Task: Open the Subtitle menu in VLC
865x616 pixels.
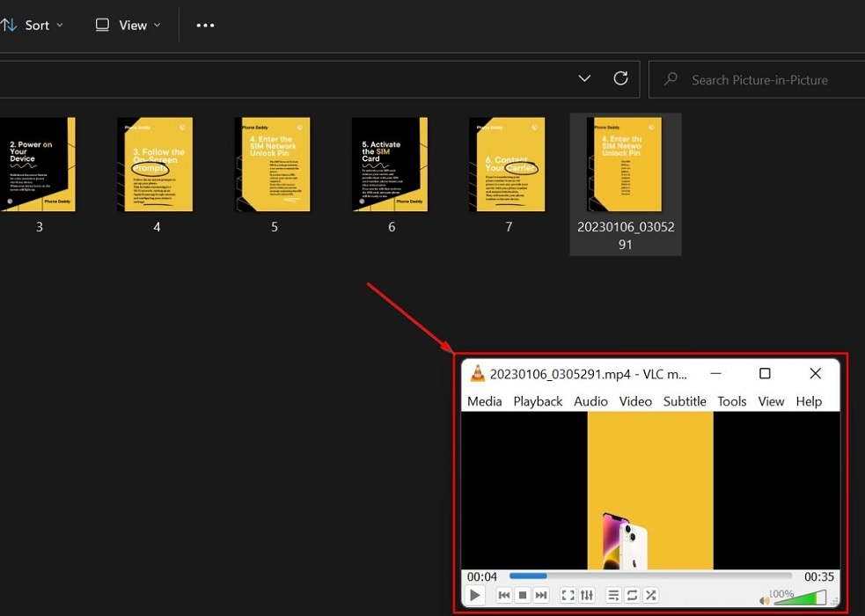Action: (684, 401)
